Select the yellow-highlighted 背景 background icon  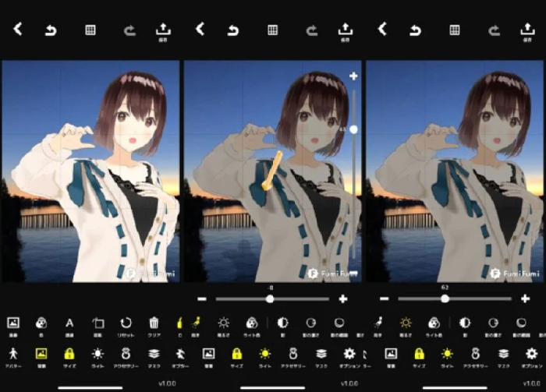pos(41,354)
